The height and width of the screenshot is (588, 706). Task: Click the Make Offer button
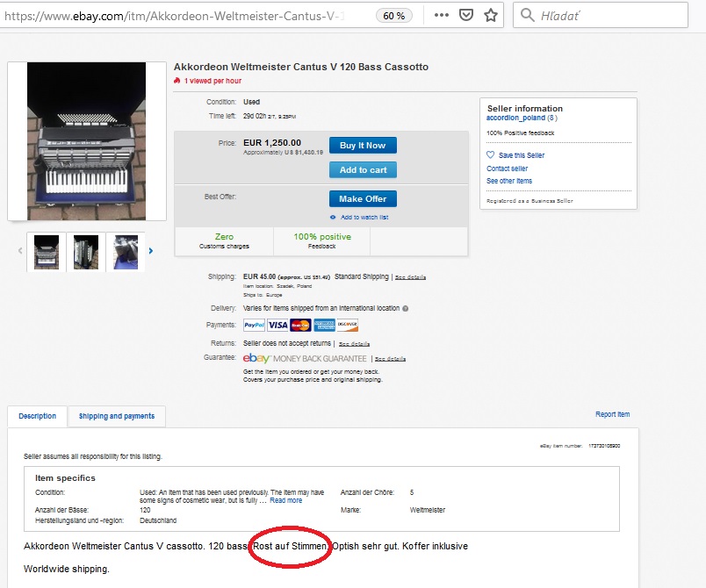click(x=363, y=199)
